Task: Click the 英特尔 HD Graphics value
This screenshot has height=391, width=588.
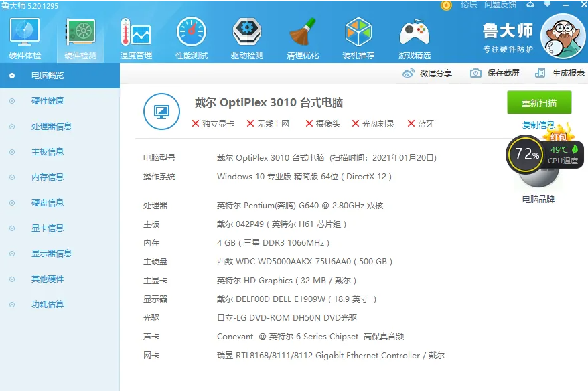Action: pyautogui.click(x=287, y=281)
